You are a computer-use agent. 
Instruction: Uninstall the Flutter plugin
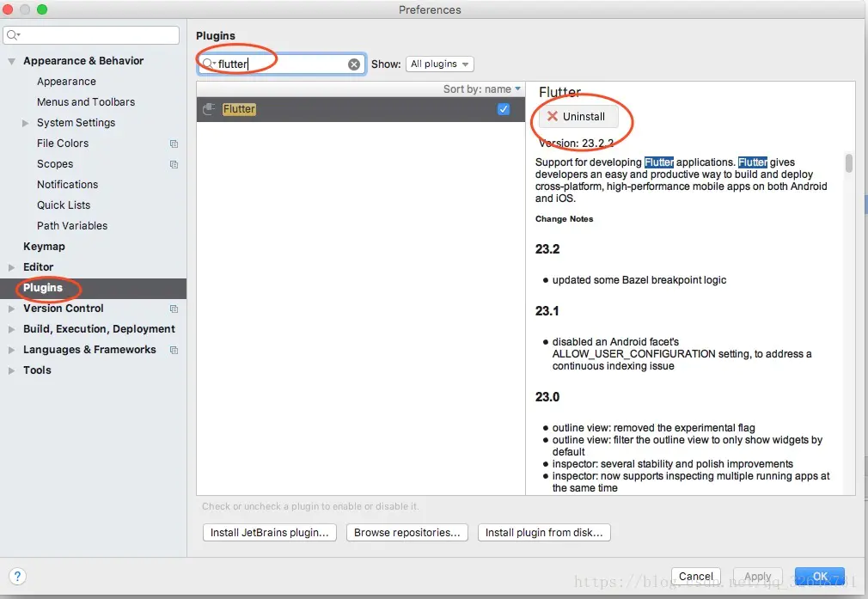(x=578, y=116)
